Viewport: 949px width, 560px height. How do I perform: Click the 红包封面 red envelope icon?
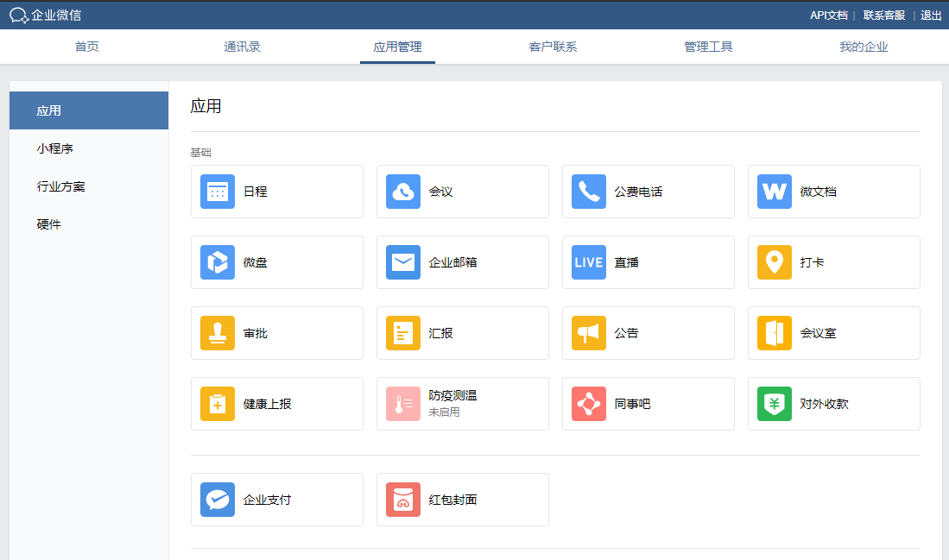click(403, 500)
